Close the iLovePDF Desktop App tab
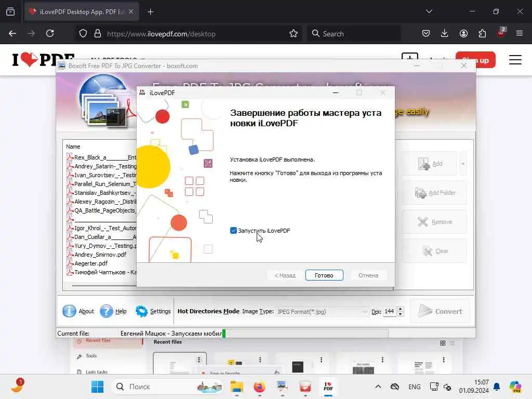532x399 pixels. 131,12
